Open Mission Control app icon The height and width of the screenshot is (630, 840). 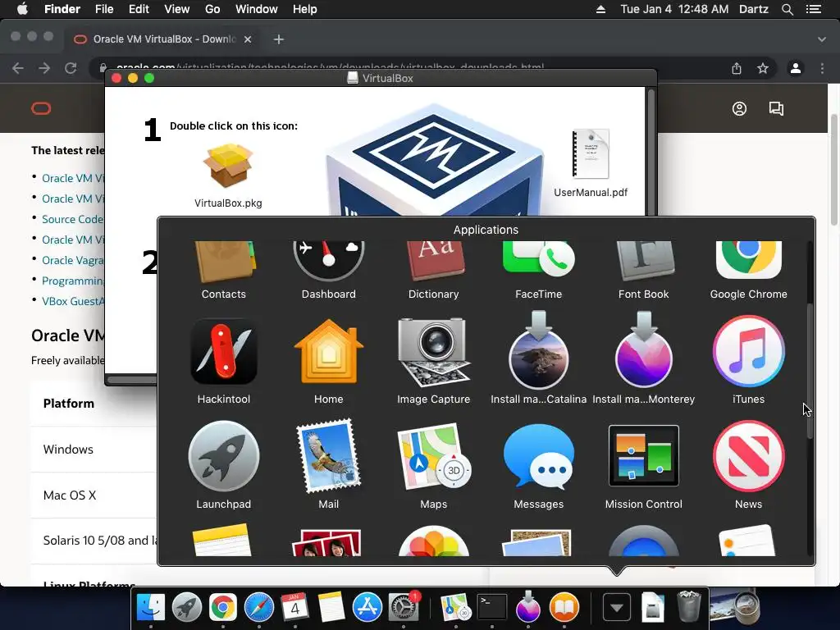click(x=643, y=456)
